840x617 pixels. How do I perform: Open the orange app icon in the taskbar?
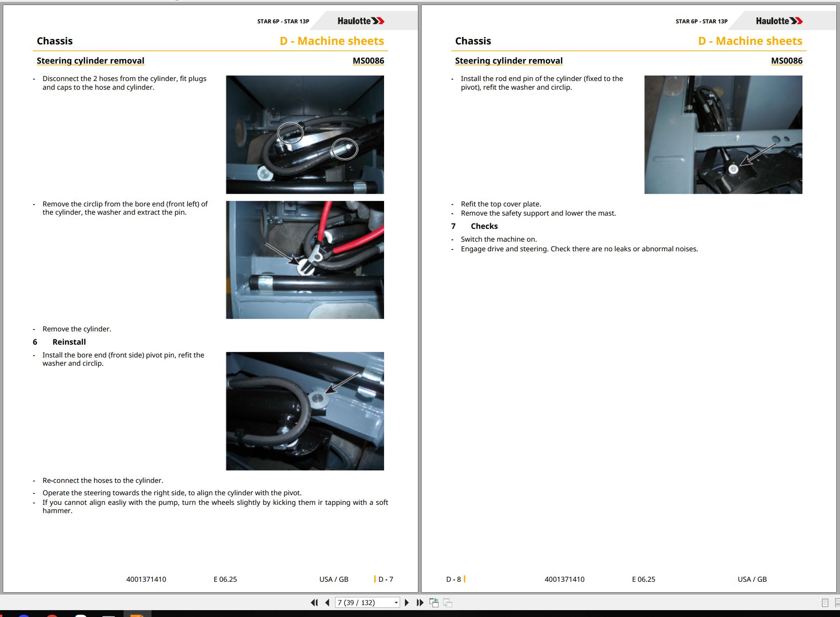pos(137,615)
